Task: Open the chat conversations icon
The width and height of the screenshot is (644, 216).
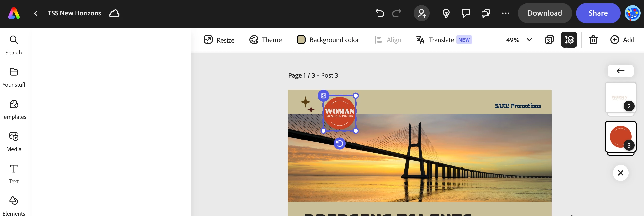Action: [x=486, y=13]
